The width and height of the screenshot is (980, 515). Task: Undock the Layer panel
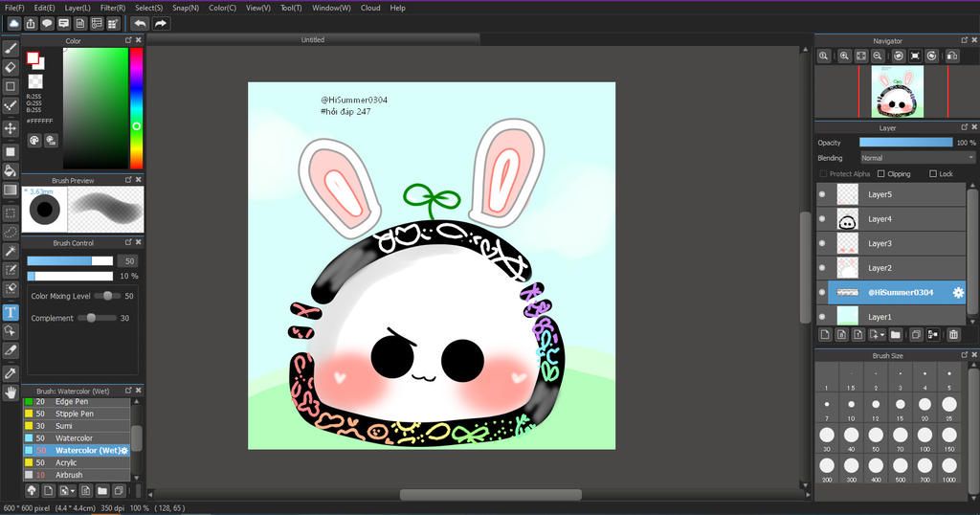click(x=964, y=127)
